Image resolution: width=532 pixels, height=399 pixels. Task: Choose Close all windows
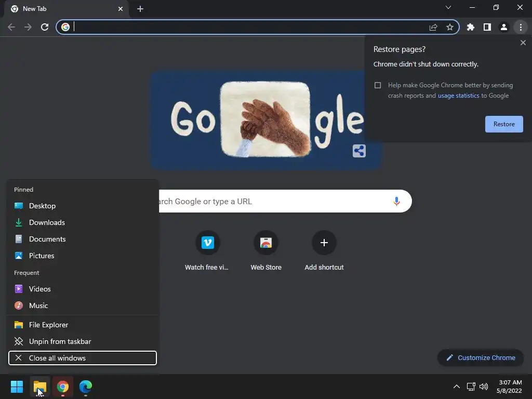pos(83,358)
